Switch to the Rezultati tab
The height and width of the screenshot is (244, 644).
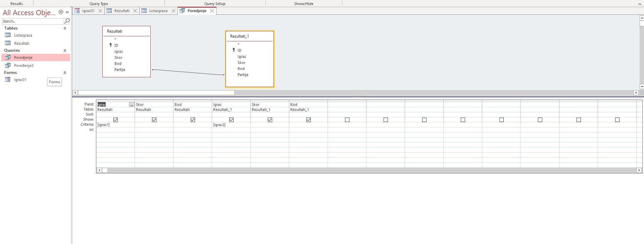(122, 11)
